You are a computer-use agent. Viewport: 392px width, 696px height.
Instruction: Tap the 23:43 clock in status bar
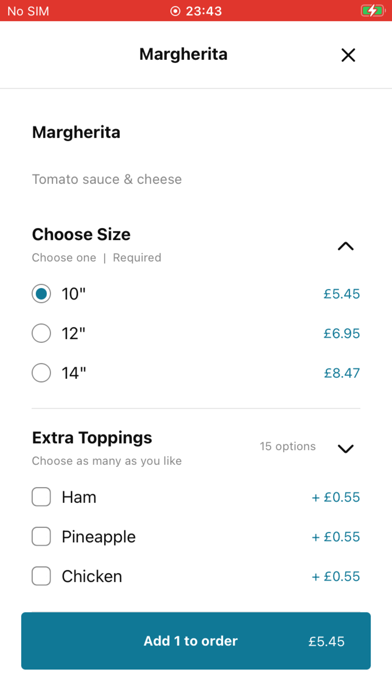click(x=204, y=11)
